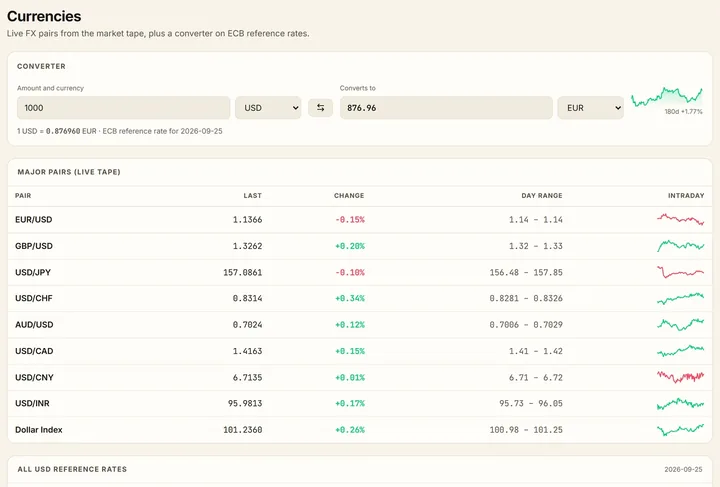
Task: Open the 180d converter trend sparkline
Action: pyautogui.click(x=667, y=97)
